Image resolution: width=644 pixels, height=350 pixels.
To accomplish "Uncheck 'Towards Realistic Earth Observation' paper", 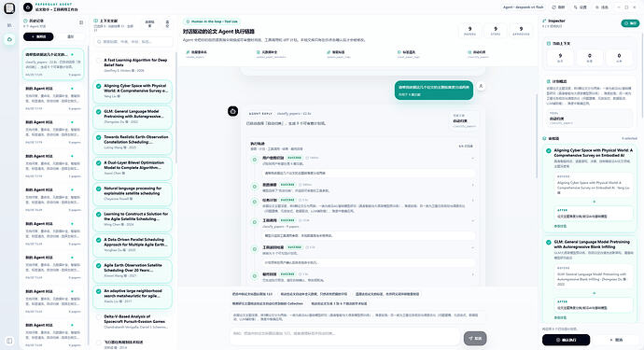I will [x=99, y=137].
